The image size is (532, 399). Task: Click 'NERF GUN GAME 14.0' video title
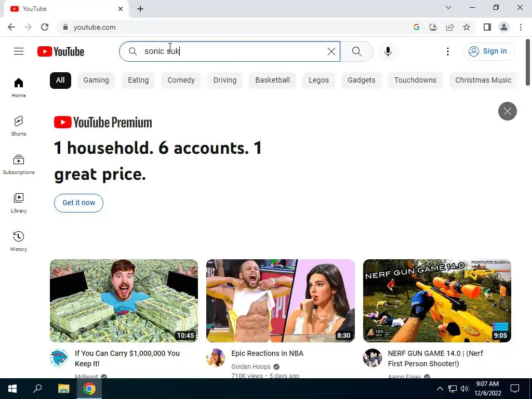click(x=436, y=358)
